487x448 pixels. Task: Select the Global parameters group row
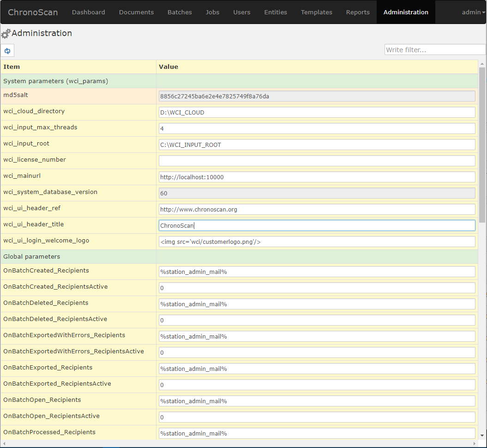[x=239, y=257]
